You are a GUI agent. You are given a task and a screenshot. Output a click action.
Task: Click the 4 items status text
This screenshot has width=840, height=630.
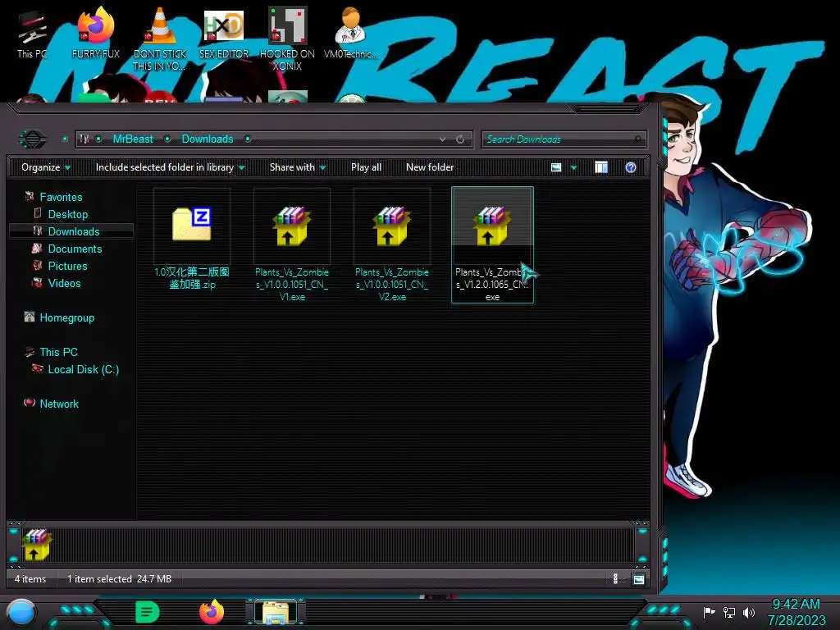[x=30, y=579]
